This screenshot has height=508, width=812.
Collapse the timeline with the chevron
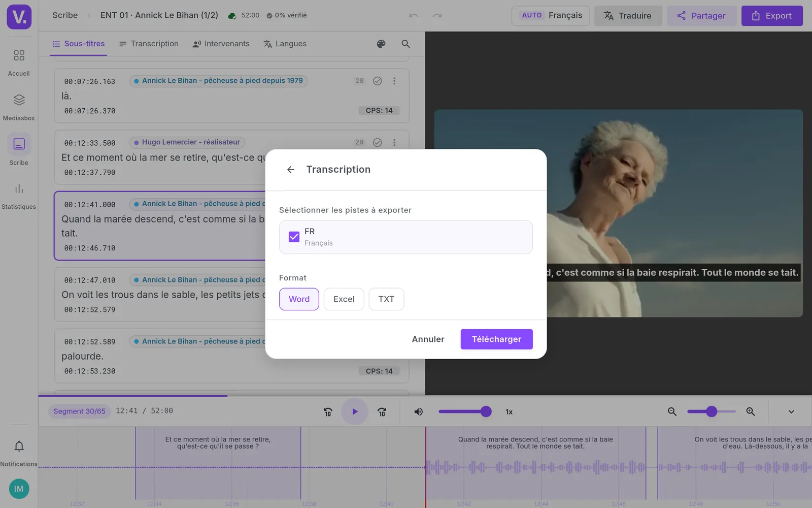791,412
